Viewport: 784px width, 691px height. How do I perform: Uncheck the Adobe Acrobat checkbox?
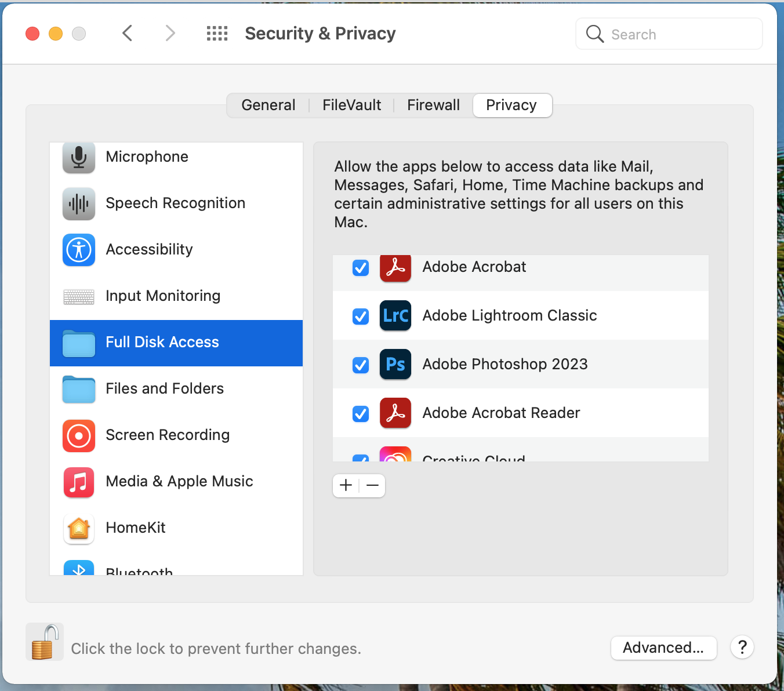pos(361,268)
